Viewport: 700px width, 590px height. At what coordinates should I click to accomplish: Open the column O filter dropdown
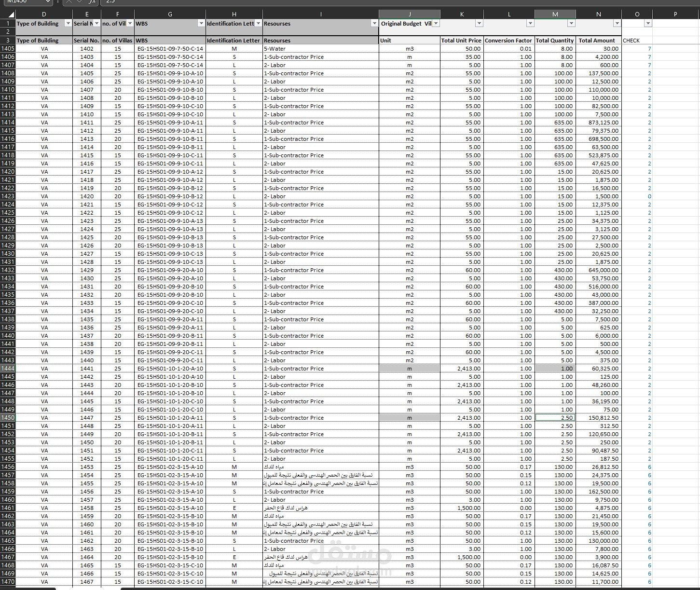[647, 24]
